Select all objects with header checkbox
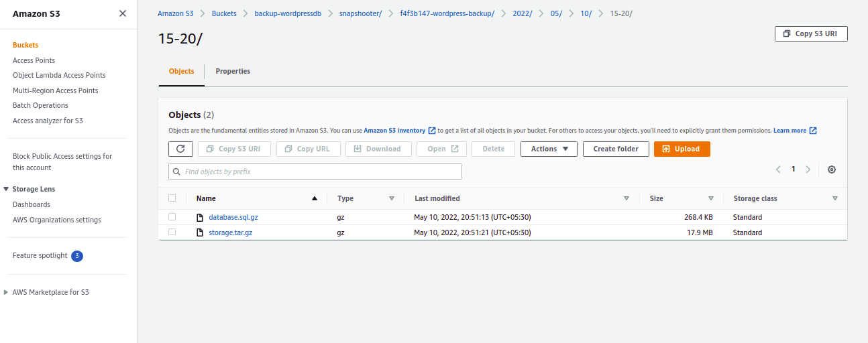The image size is (868, 343). coord(172,198)
